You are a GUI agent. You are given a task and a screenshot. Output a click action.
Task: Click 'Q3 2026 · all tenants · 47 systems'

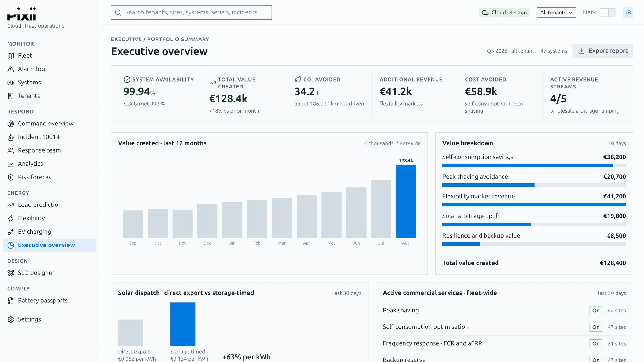(x=527, y=51)
